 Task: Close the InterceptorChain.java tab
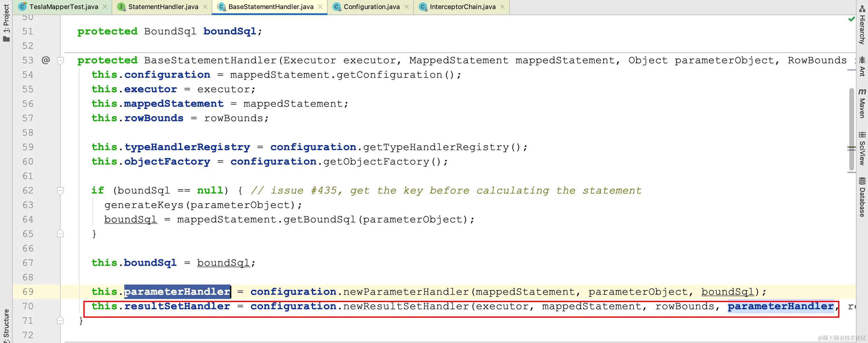pos(502,7)
